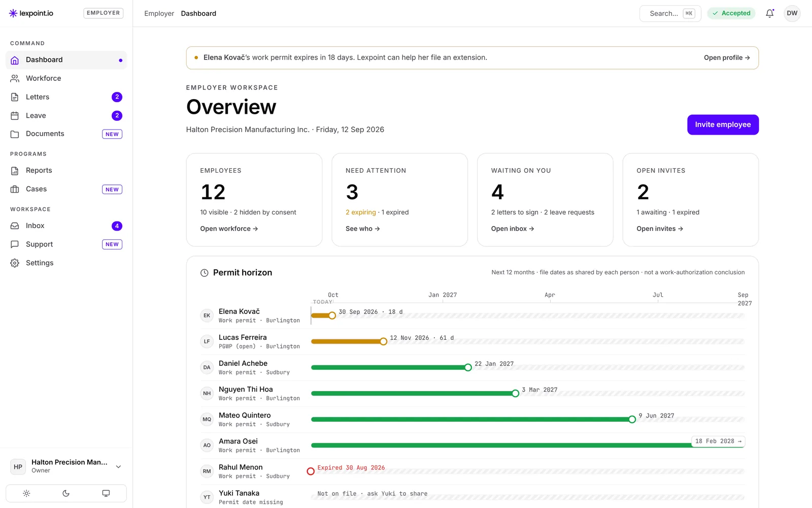Click the lexpoint.io logo
The image size is (812, 508).
pos(31,13)
